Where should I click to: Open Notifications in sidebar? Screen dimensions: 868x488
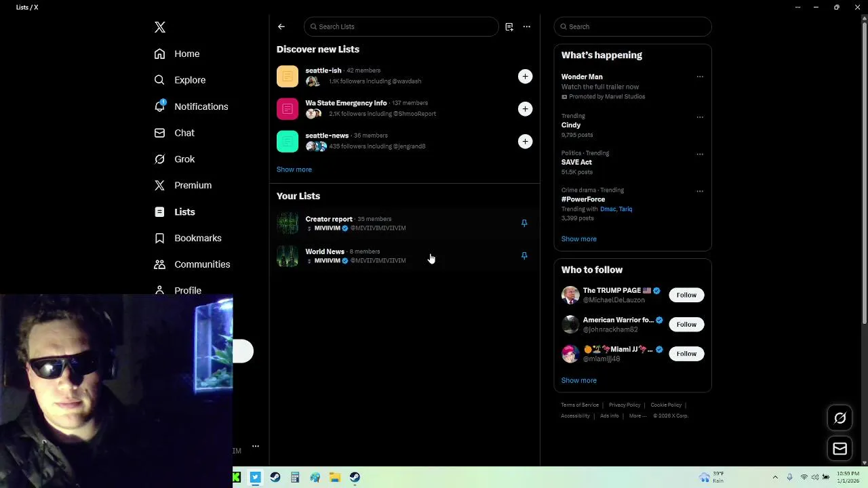pos(191,106)
